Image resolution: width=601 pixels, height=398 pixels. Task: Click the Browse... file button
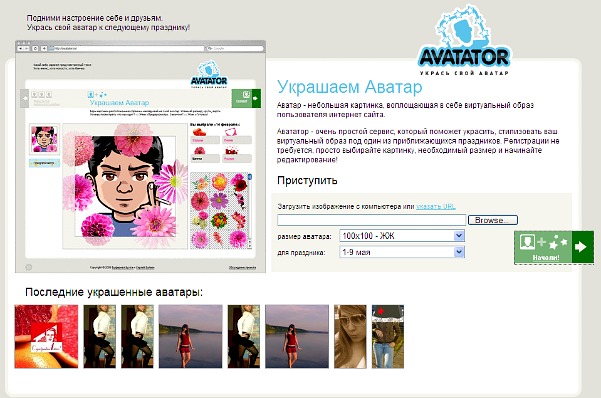[x=493, y=220]
